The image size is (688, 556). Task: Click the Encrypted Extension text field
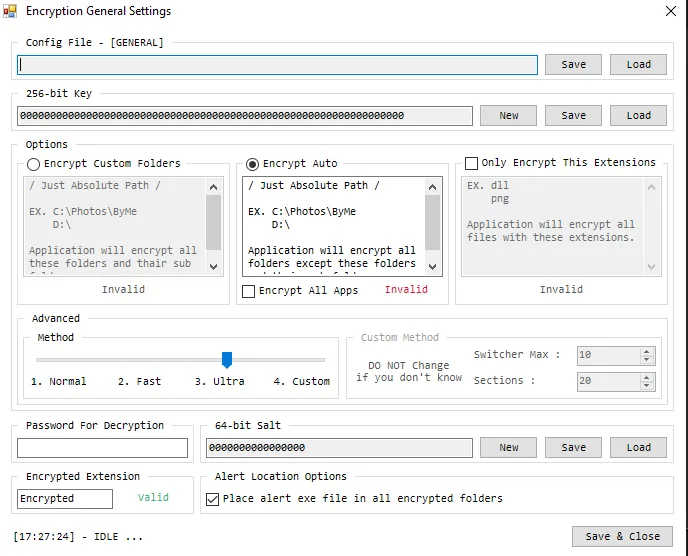tap(65, 499)
